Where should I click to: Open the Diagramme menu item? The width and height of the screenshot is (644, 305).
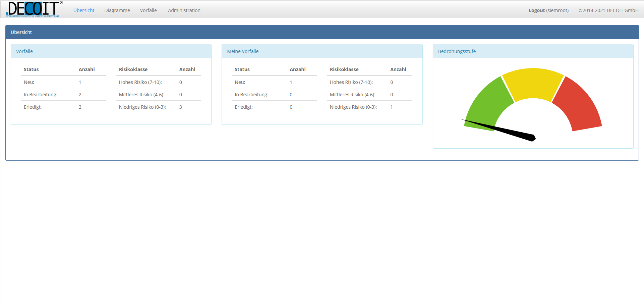(x=117, y=10)
